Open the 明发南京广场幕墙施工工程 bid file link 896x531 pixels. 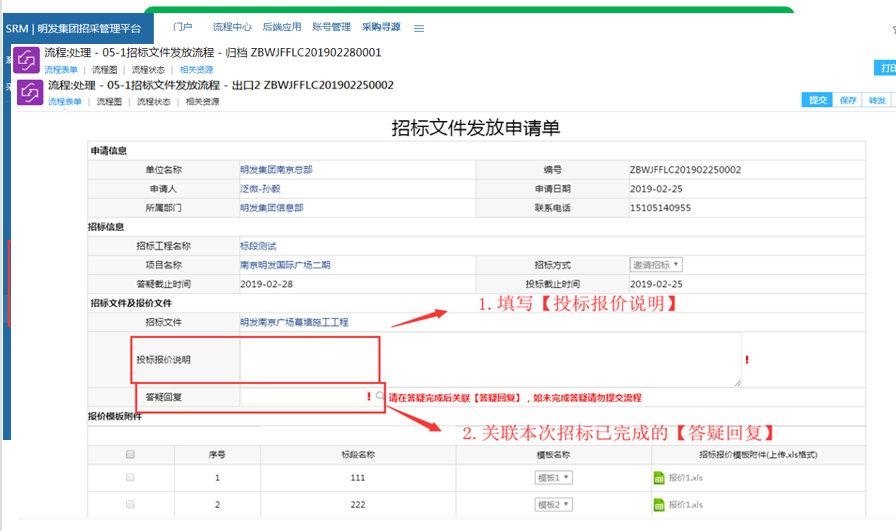click(294, 322)
